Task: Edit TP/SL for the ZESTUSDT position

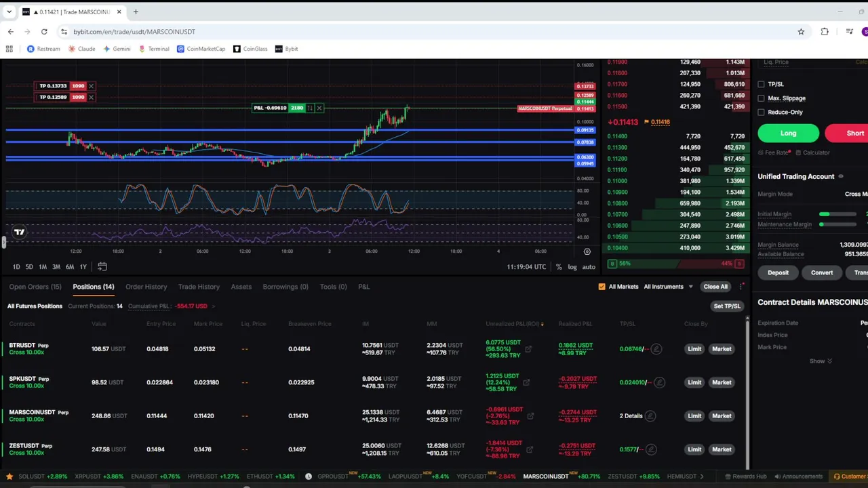Action: [651, 449]
